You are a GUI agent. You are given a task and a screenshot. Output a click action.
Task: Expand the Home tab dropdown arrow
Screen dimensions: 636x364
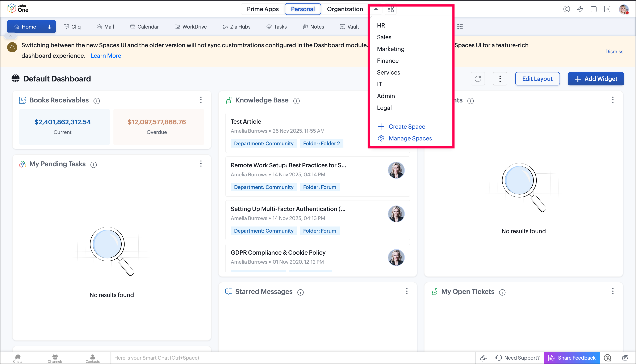pos(50,27)
